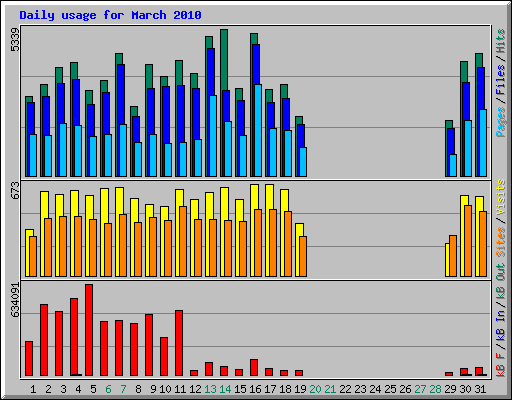
Task: Click the red "kB F" legend label
Action: (x=500, y=365)
